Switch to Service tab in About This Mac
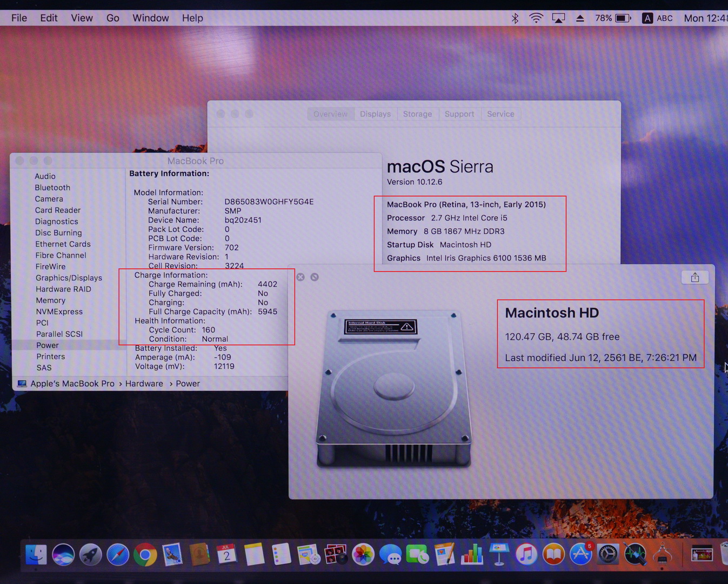This screenshot has height=584, width=728. [500, 114]
